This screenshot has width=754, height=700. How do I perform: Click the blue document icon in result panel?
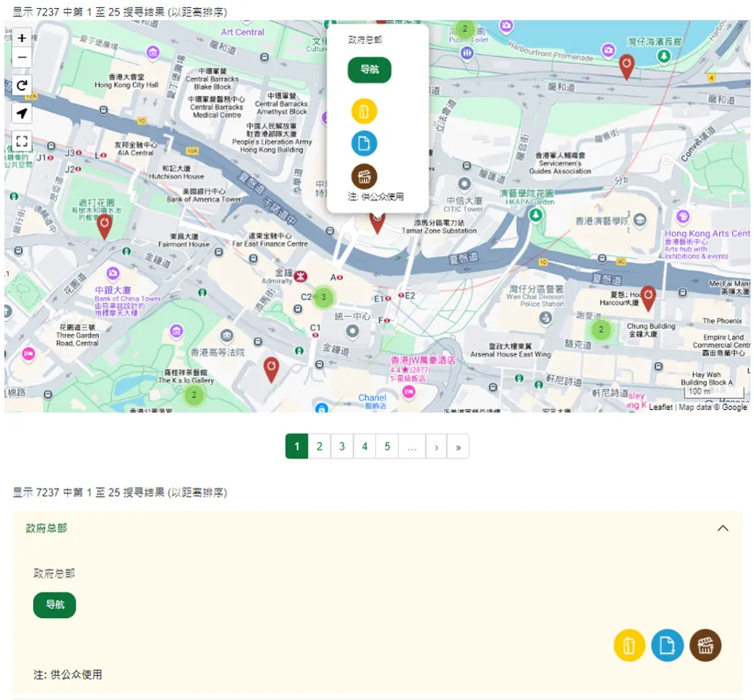pyautogui.click(x=667, y=645)
